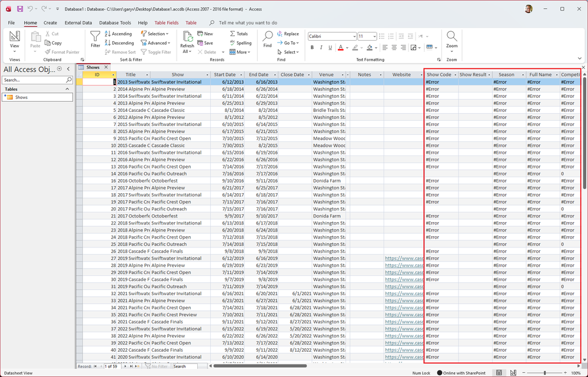Open the font size 11 dropdown
This screenshot has height=377, width=588.
(x=374, y=37)
